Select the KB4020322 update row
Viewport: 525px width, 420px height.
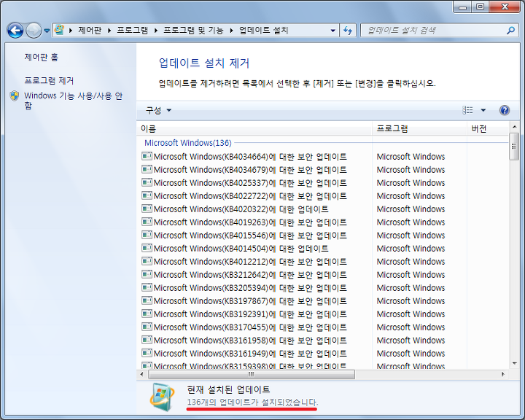[x=323, y=209]
